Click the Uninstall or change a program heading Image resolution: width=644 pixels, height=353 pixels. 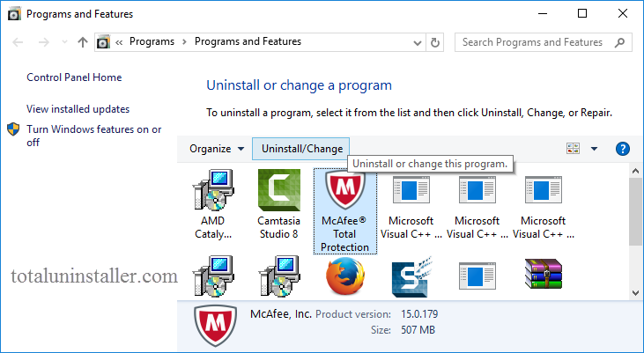tap(299, 85)
